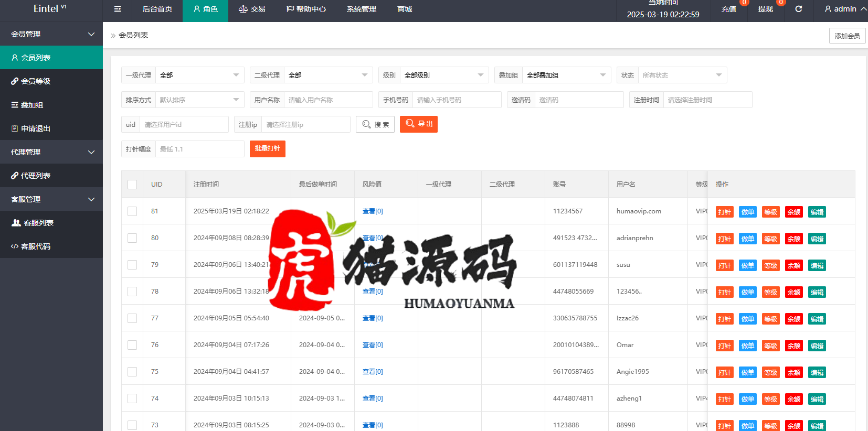
Task: Click 编辑 button for Izzac26 row
Action: (817, 319)
